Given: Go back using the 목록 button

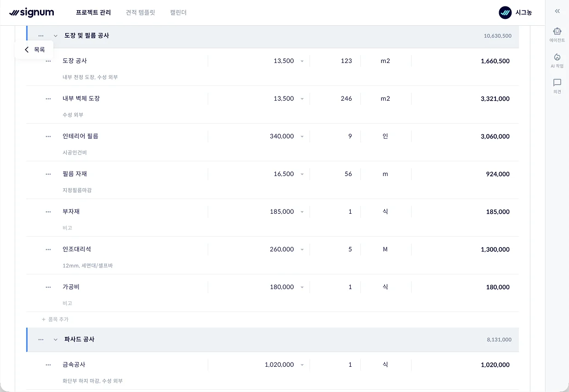Looking at the screenshot, I should (34, 50).
